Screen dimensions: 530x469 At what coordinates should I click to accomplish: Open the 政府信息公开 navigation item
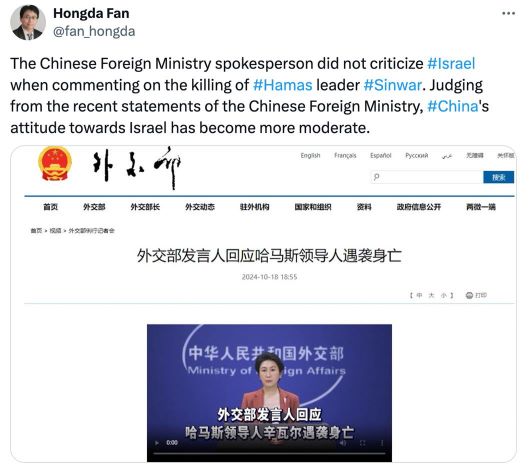[x=419, y=207]
